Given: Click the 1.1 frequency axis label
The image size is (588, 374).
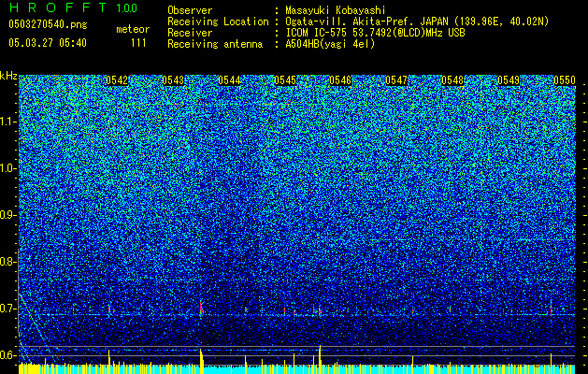Looking at the screenshot, I should pos(7,122).
